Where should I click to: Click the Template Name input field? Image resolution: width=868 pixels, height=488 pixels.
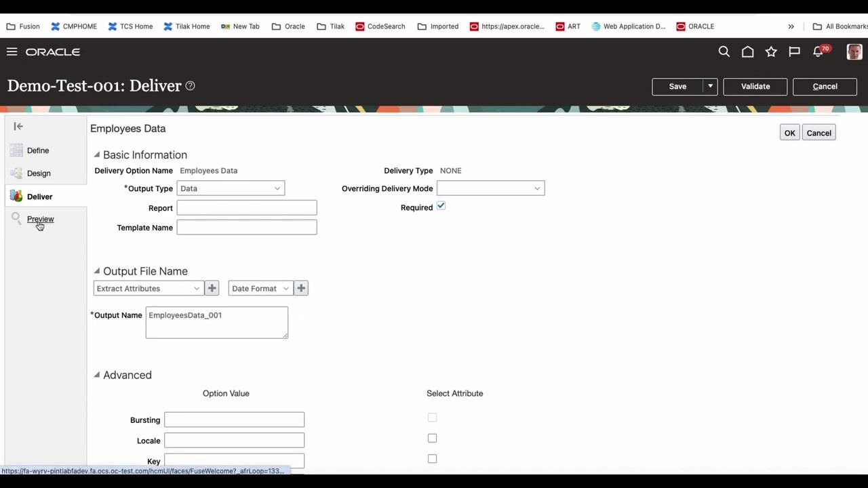click(247, 228)
